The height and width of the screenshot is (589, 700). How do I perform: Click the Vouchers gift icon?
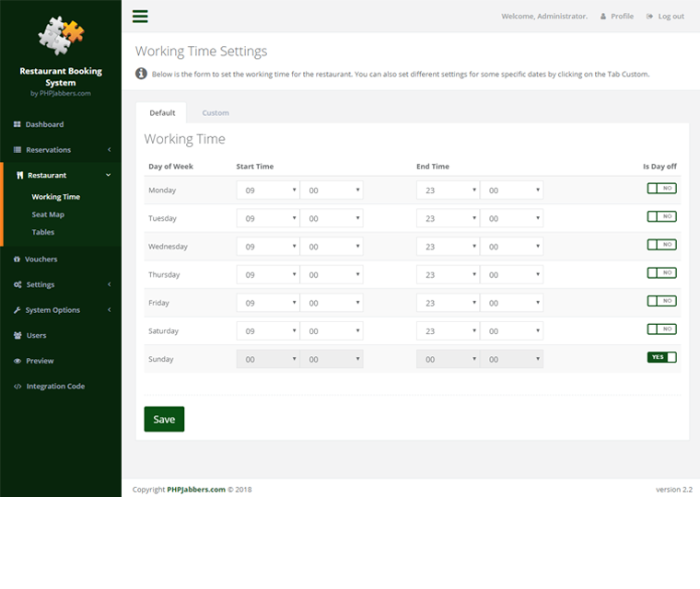(x=17, y=260)
